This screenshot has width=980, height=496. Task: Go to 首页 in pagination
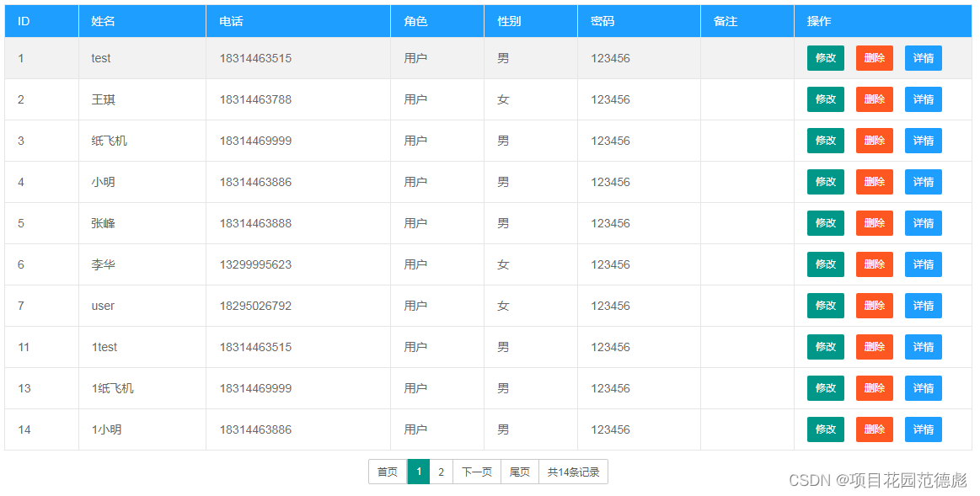[388, 472]
